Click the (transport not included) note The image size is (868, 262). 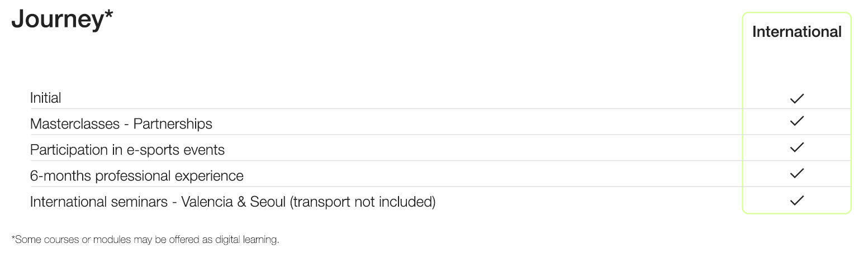tap(363, 202)
